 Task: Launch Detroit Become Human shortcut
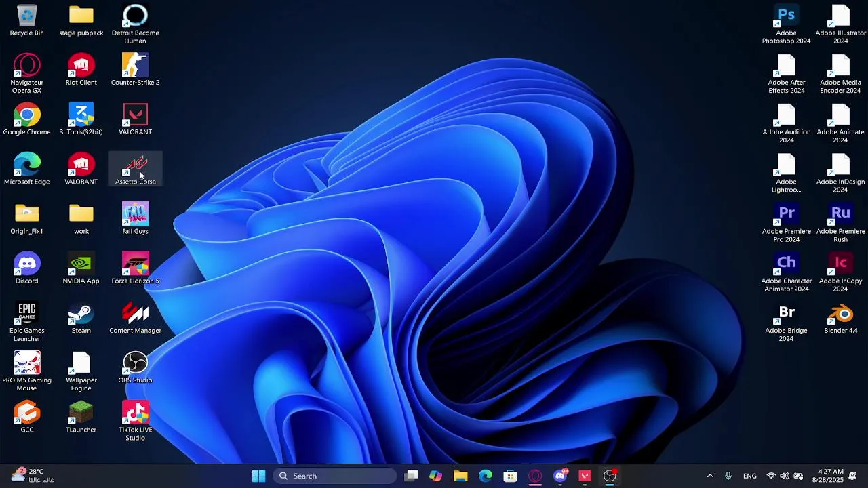(x=135, y=24)
